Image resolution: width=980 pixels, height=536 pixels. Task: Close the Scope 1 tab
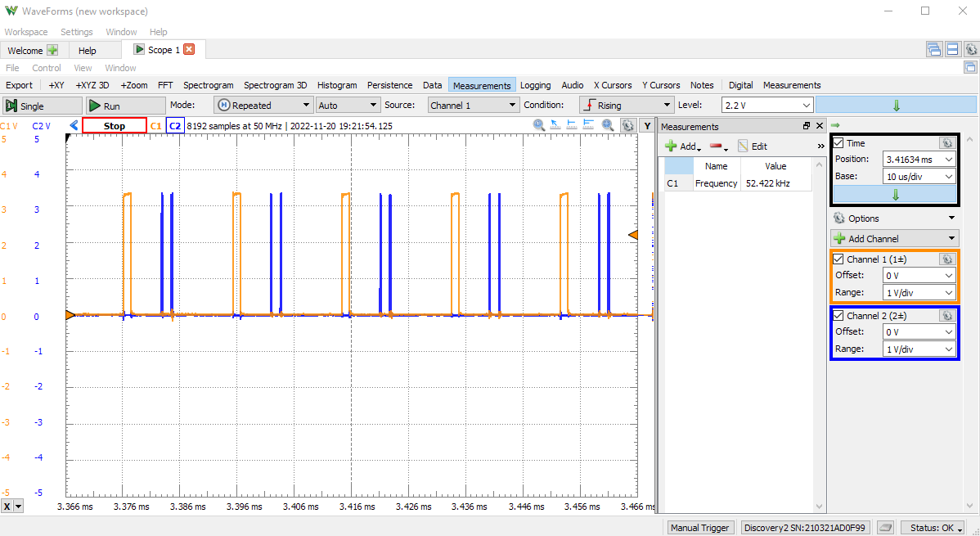pos(189,49)
